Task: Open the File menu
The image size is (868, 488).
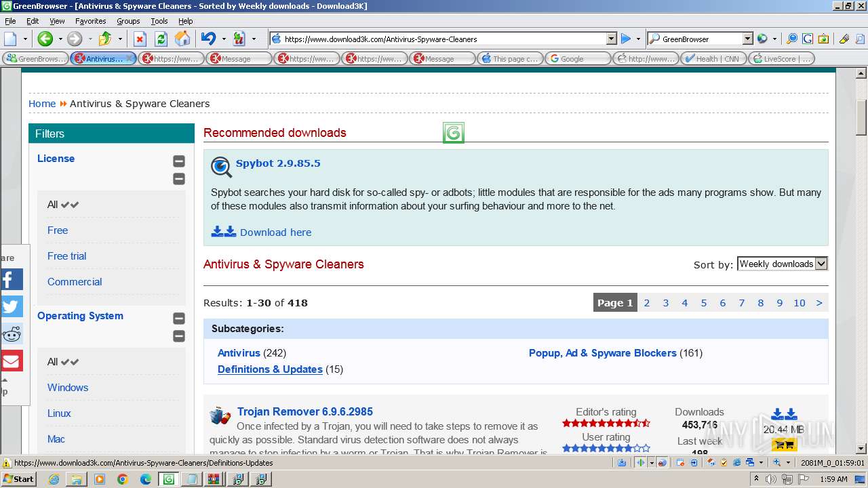Action: click(x=10, y=21)
